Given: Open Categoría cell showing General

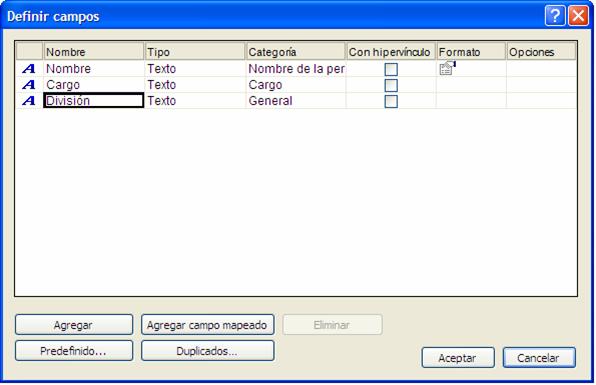Looking at the screenshot, I should [296, 101].
